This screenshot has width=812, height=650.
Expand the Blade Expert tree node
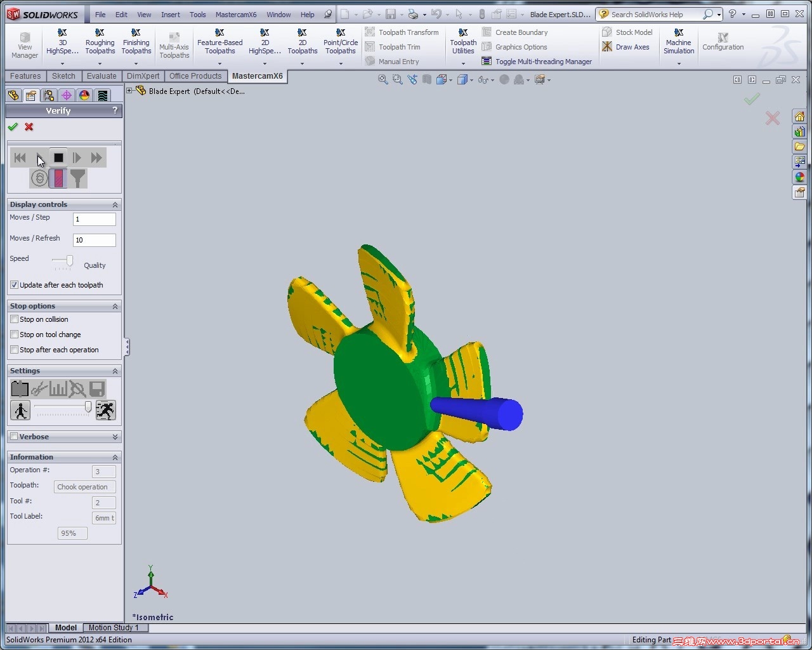pos(129,91)
